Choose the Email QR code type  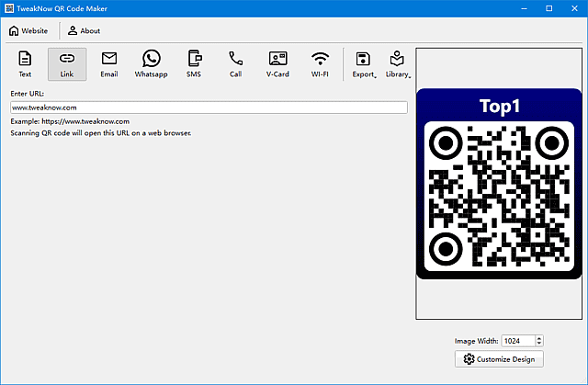[108, 63]
